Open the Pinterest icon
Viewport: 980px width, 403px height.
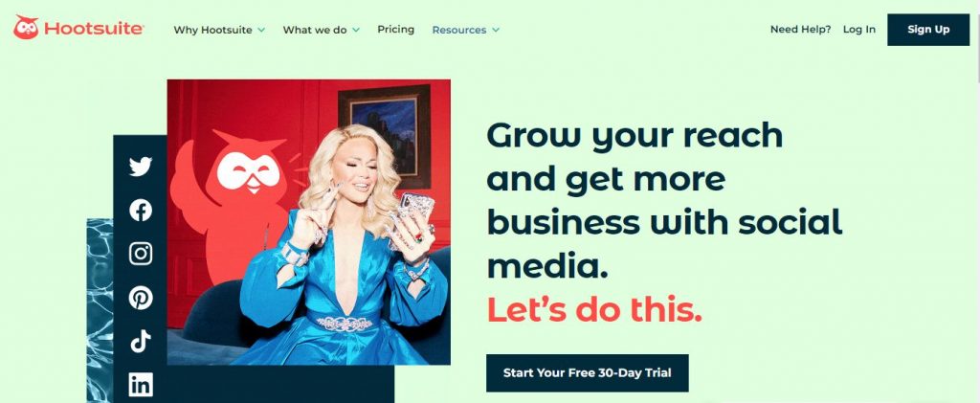pos(141,298)
